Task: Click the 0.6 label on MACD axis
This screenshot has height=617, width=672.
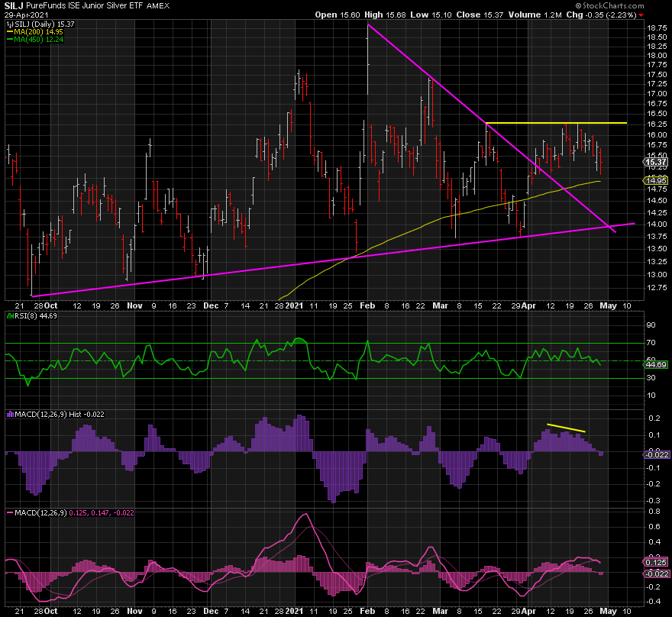Action: 654,527
